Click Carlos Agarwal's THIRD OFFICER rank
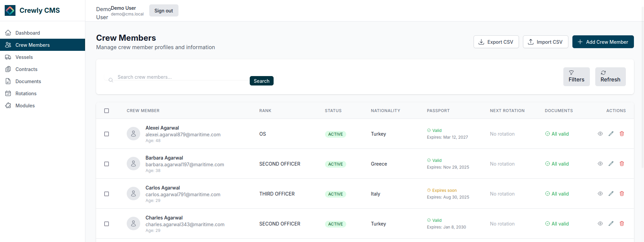Viewport: 644px width, 242px height. click(277, 194)
